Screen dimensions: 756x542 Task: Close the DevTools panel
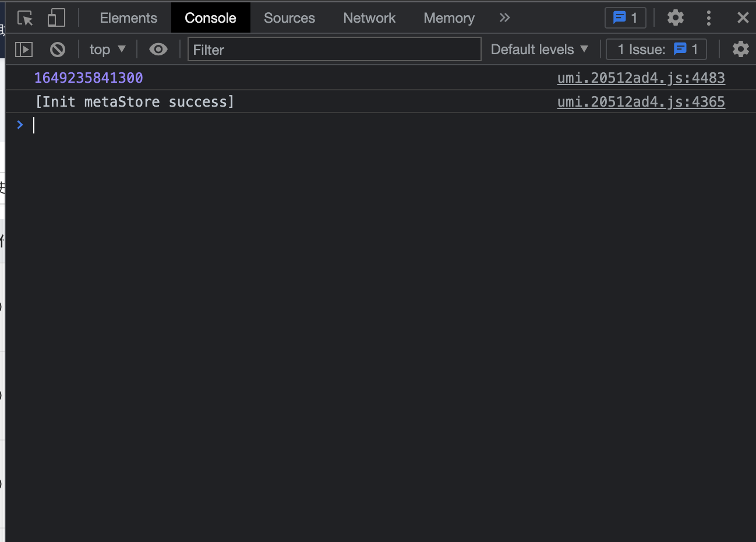(743, 18)
